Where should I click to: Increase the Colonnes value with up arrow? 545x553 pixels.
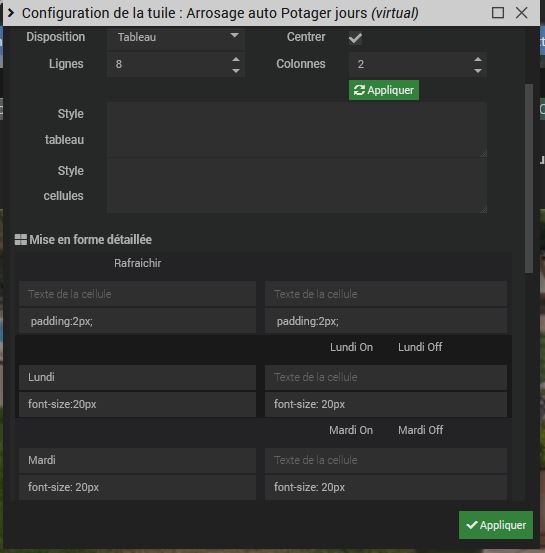coord(478,59)
